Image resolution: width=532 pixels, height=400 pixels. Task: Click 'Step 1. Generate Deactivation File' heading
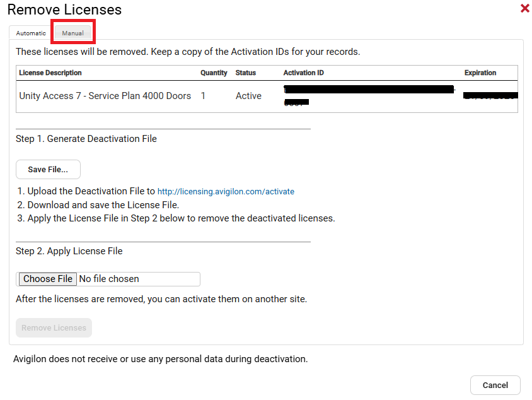pos(86,139)
